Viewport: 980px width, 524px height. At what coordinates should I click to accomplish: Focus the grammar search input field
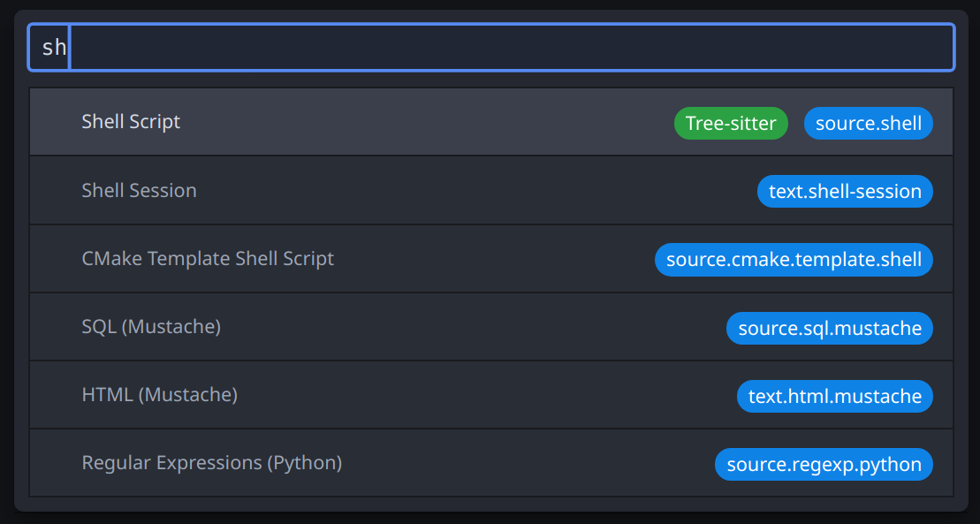click(513, 48)
